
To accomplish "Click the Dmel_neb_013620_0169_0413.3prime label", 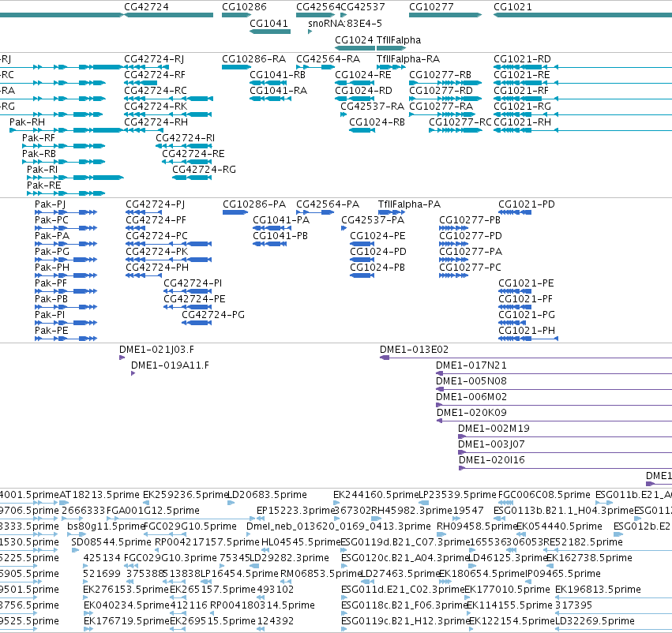I will click(x=339, y=526).
